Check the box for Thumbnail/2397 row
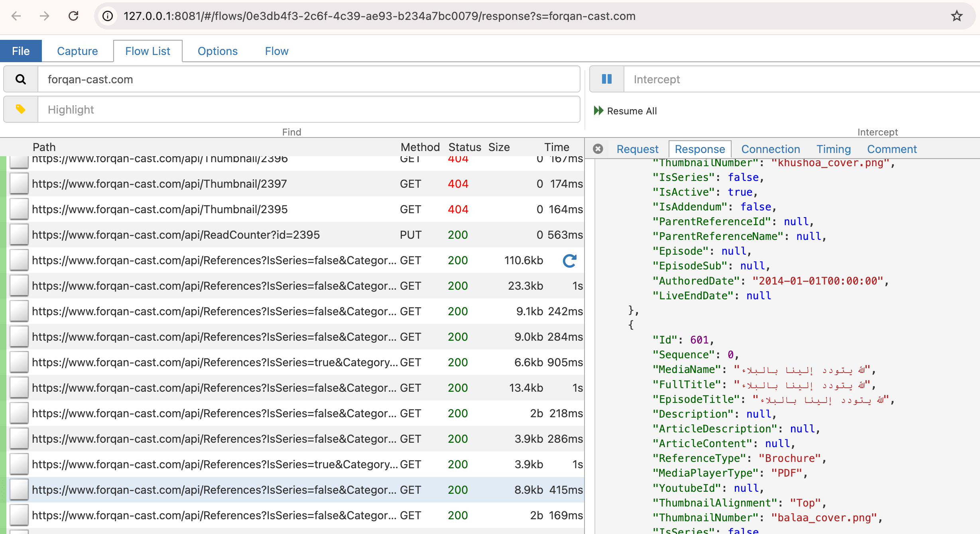980x534 pixels. (x=19, y=184)
